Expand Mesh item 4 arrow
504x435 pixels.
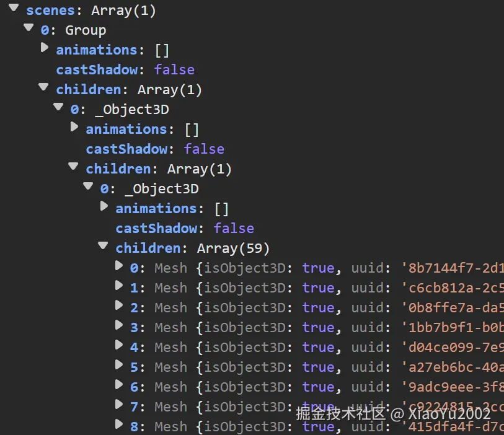[x=119, y=345]
